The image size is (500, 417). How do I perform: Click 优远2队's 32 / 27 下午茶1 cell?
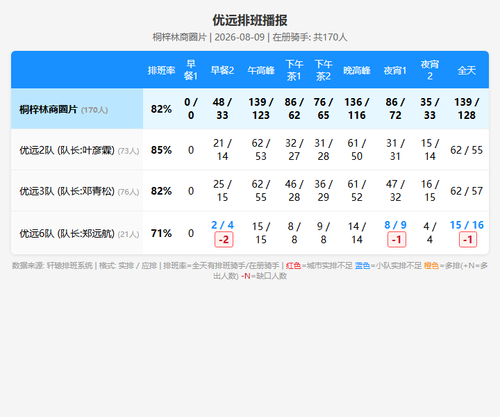point(294,150)
